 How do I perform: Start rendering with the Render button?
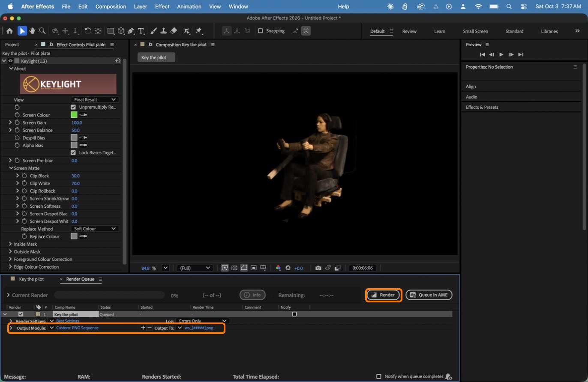383,295
